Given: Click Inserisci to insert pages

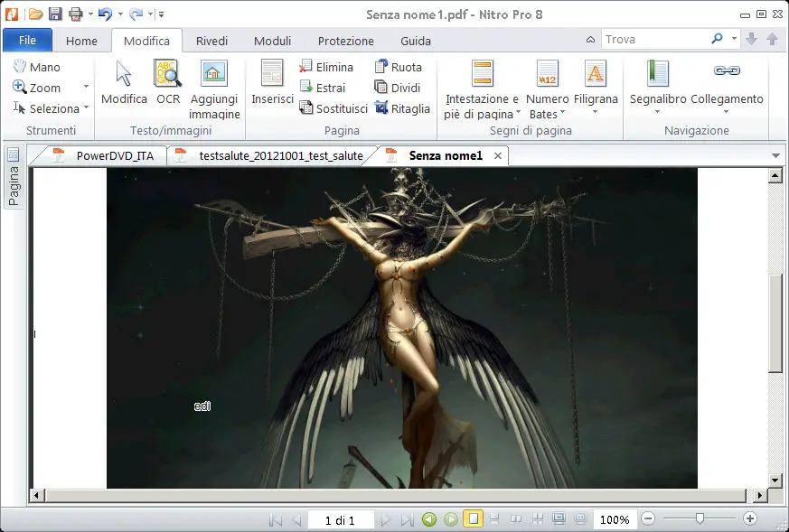Looking at the screenshot, I should point(272,82).
